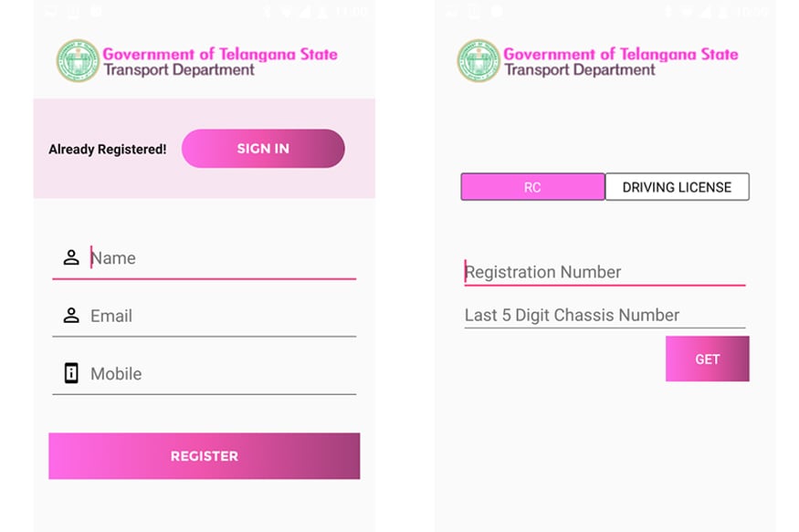This screenshot has height=532, width=799.
Task: Tap the signal strength icon in the status bar
Action: [305, 12]
